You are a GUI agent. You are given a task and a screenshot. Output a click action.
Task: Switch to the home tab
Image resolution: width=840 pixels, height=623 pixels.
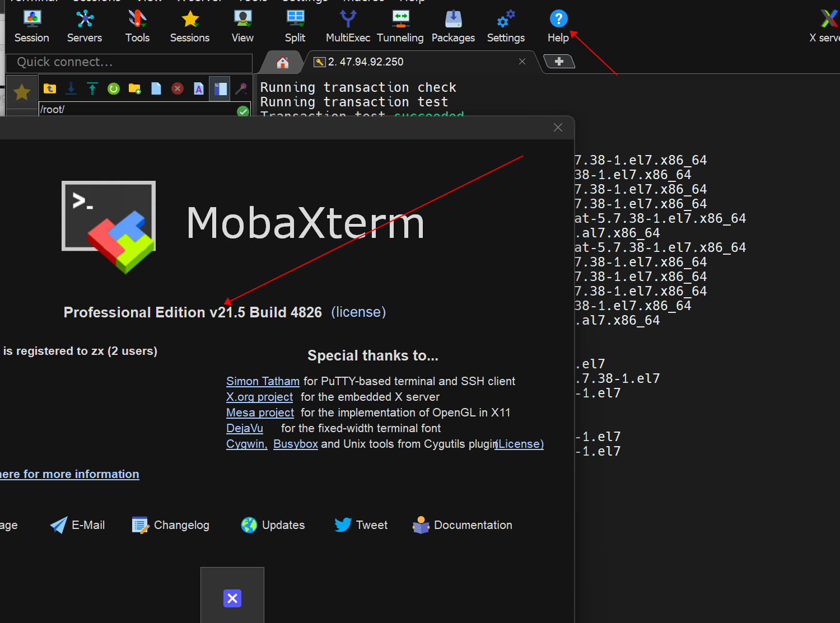coord(283,62)
